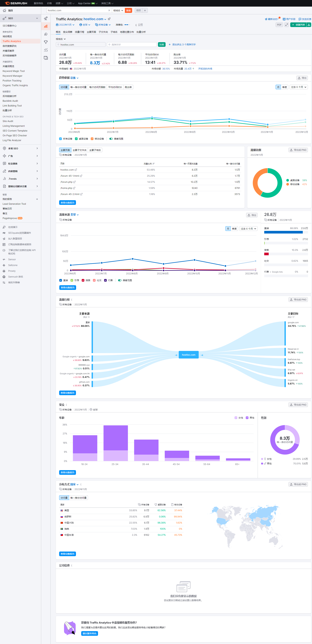Open the 全球 region dropdown

85,25
